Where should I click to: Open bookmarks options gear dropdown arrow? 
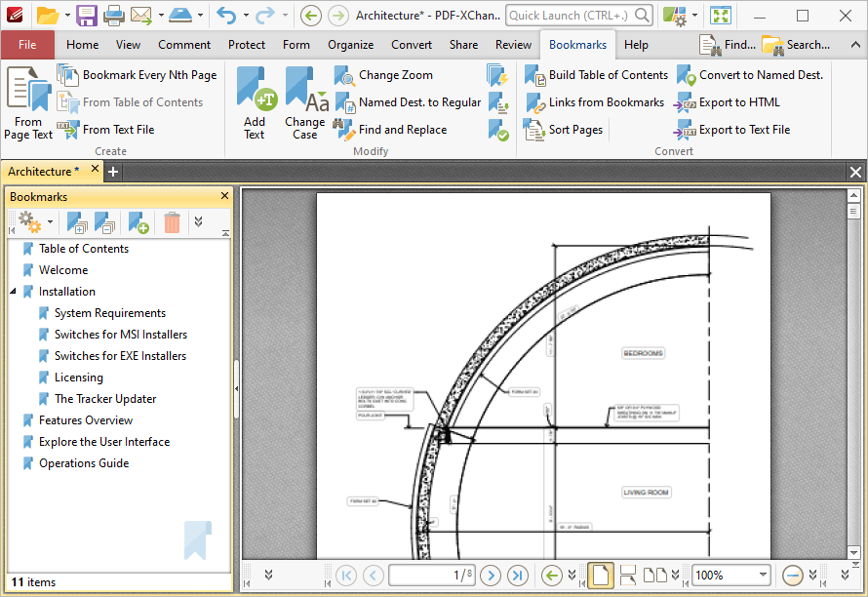(50, 222)
